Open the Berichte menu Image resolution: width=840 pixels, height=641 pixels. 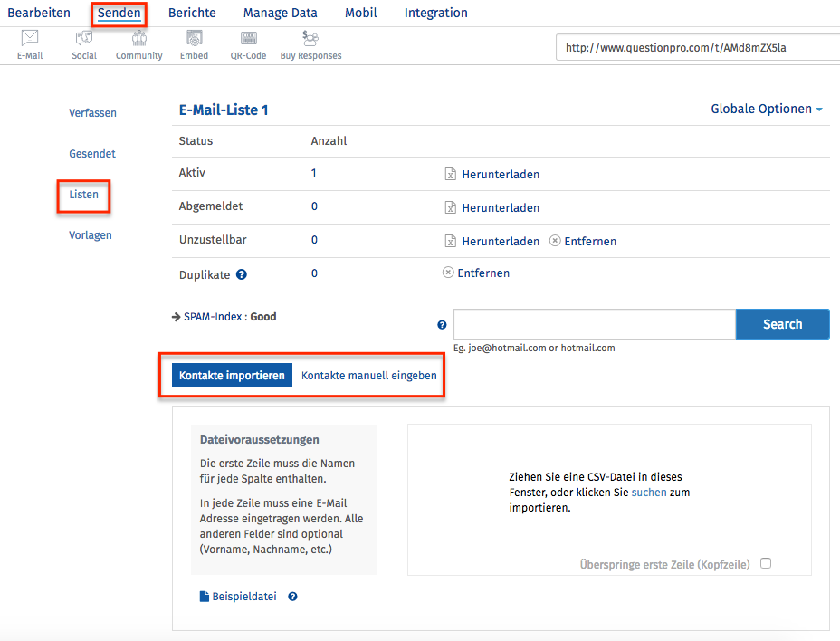pos(192,13)
